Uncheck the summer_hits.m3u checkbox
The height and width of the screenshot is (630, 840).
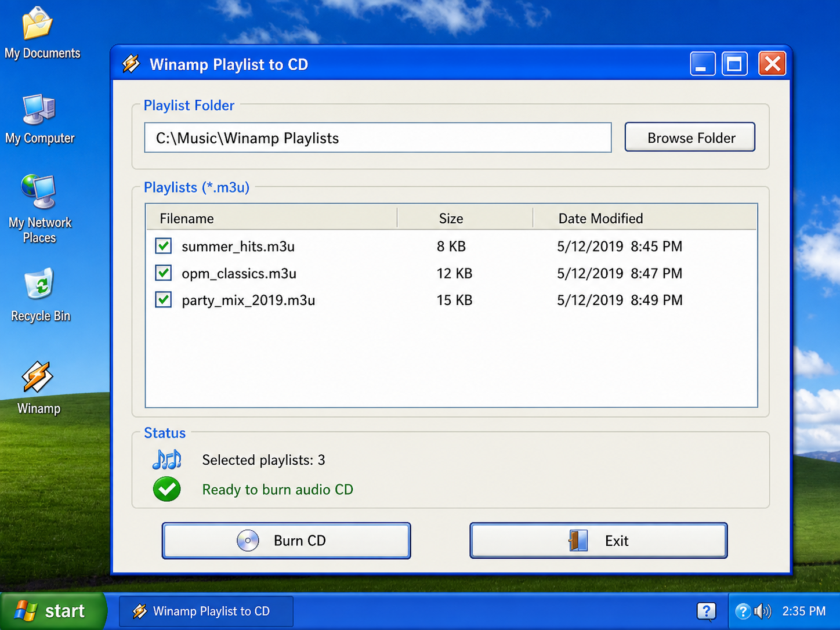click(x=164, y=246)
